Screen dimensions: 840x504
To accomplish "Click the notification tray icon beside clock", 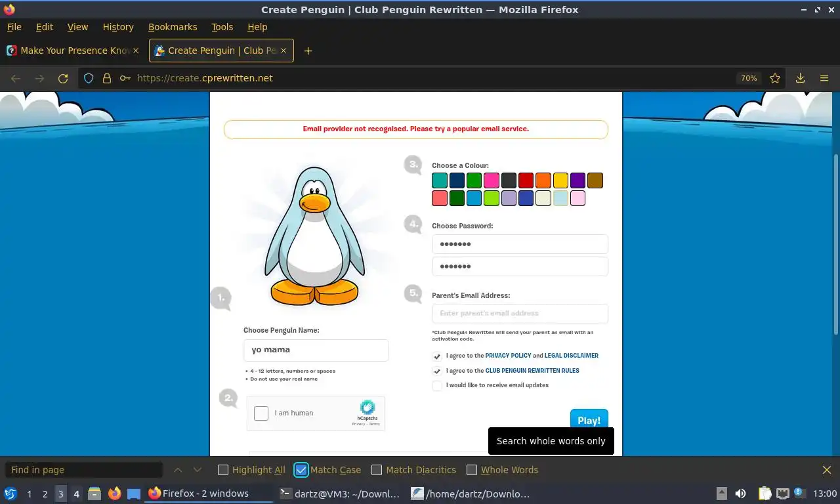I will coord(799,492).
